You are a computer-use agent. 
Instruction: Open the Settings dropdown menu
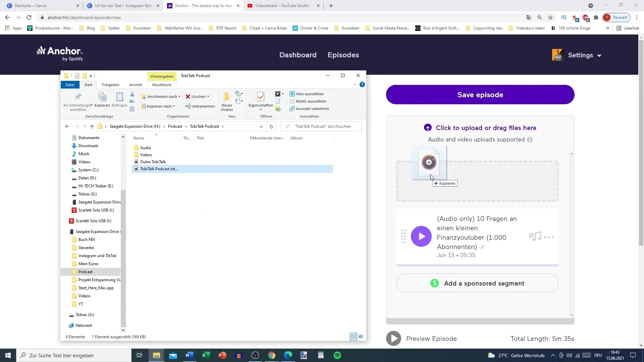tap(585, 55)
